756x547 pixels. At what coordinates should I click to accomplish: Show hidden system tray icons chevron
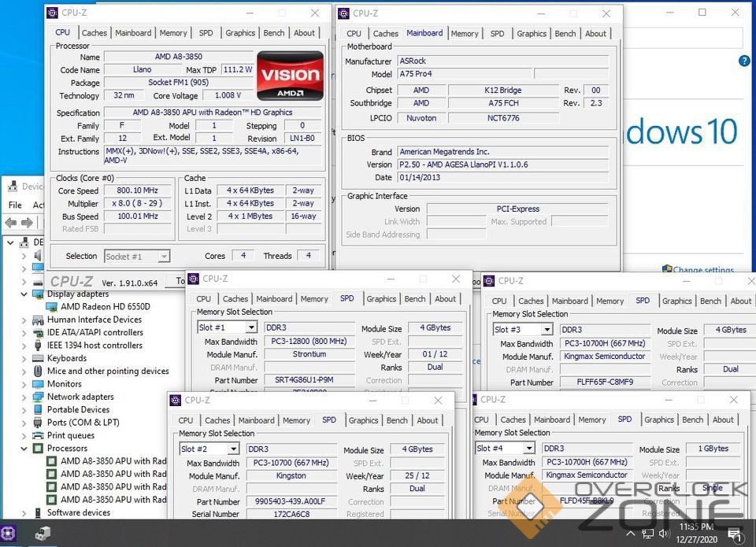pyautogui.click(x=630, y=534)
